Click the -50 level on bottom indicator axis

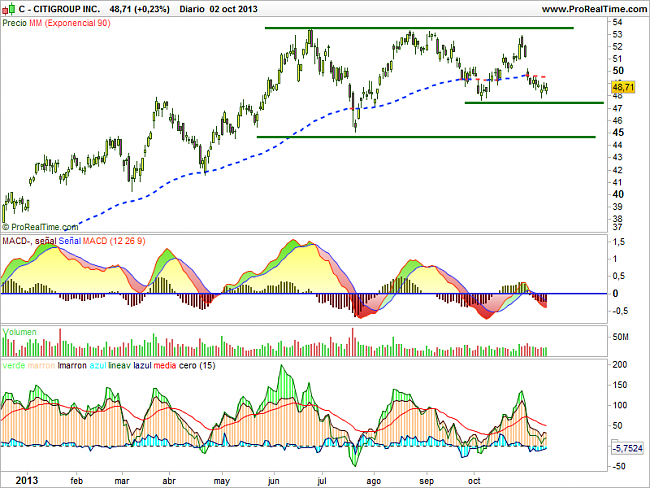619,466
